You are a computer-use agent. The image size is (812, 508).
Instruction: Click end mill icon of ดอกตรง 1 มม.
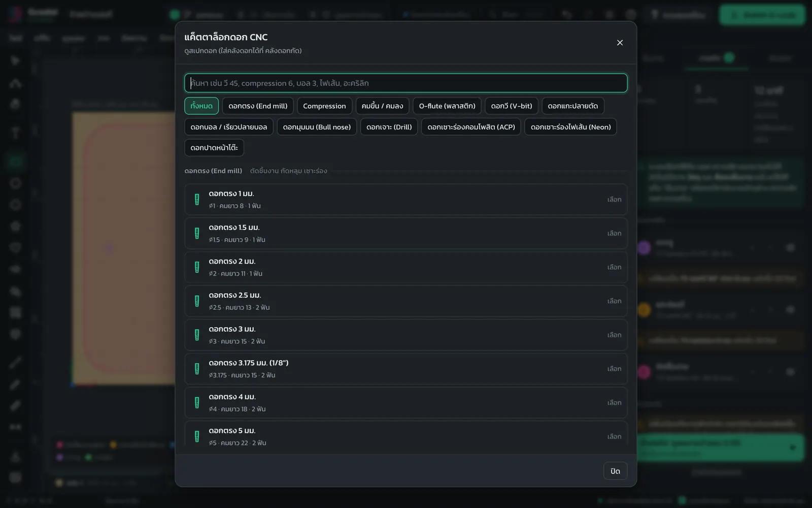coord(197,200)
